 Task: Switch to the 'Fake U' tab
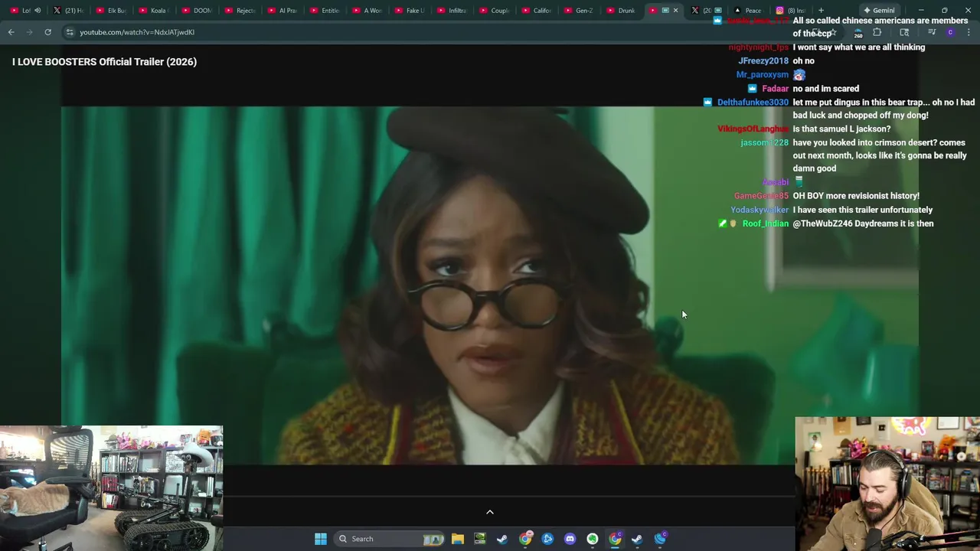coord(410,11)
